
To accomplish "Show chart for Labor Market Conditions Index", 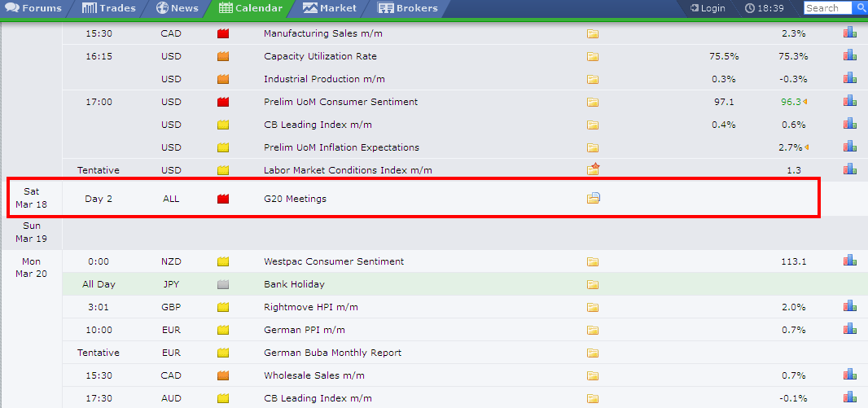I will [x=850, y=169].
